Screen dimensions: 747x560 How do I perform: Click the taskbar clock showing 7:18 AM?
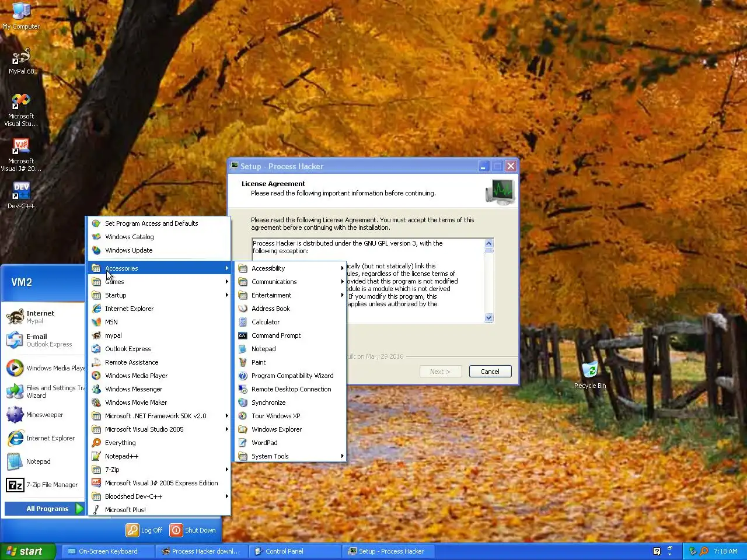coord(725,551)
